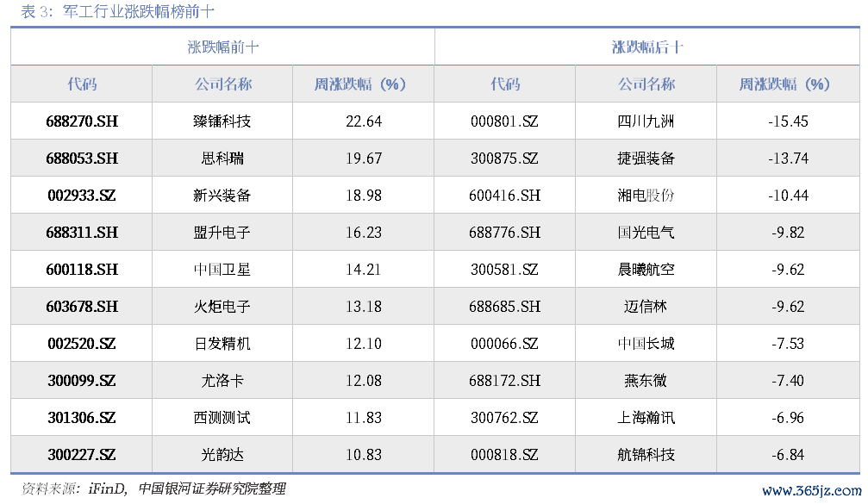Select company name 中国卫星
The image size is (868, 504).
click(222, 270)
